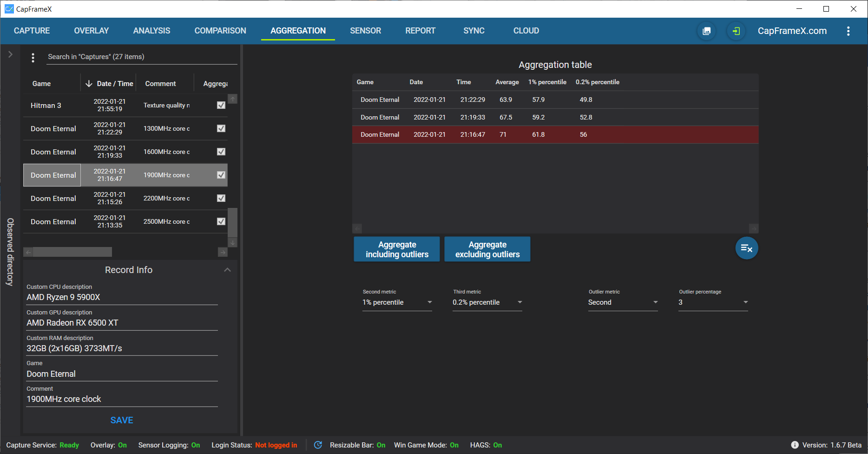Viewport: 868px width, 454px height.
Task: Expand the Observed directory side panel arrow
Action: pos(10,54)
